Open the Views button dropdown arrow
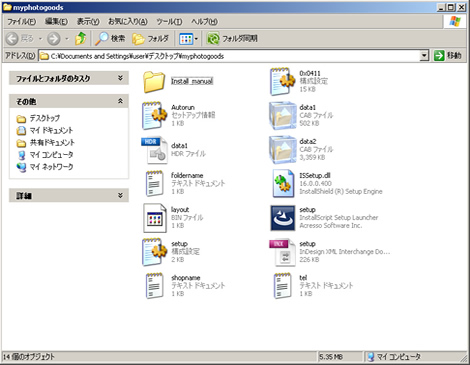Viewport: 470px width, 365px height. tap(196, 39)
